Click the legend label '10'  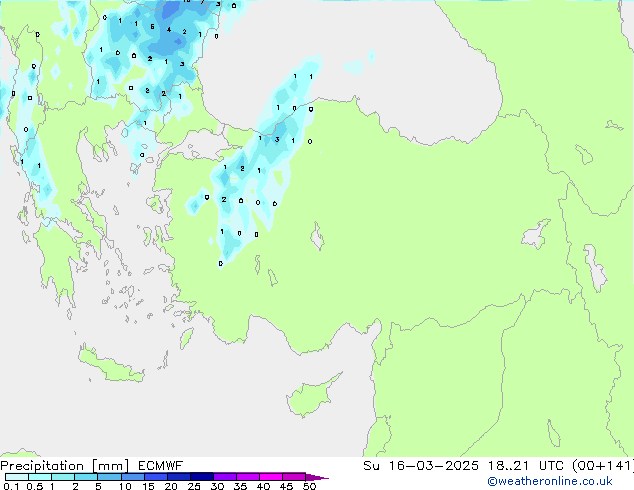[125, 486]
